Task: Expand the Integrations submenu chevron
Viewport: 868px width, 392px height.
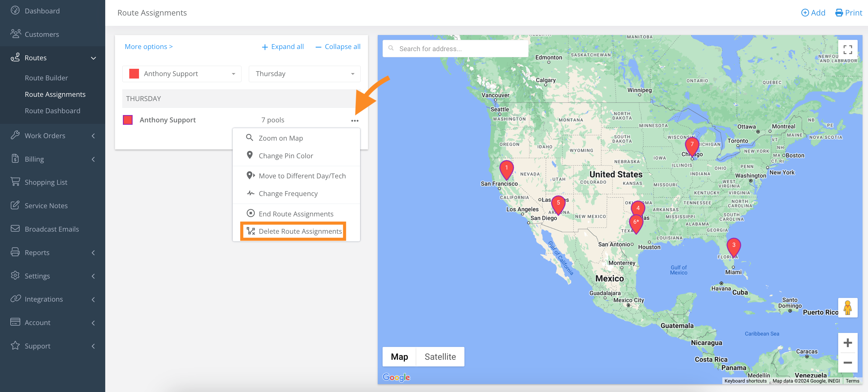Action: (93, 299)
